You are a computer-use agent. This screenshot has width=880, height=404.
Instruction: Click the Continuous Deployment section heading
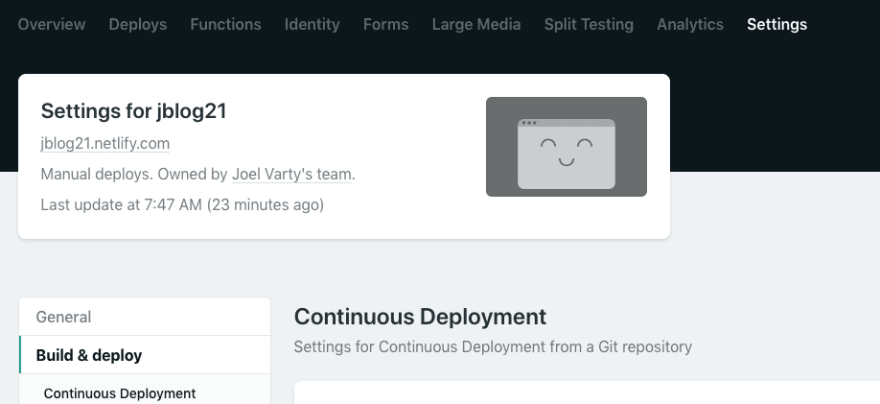[420, 317]
